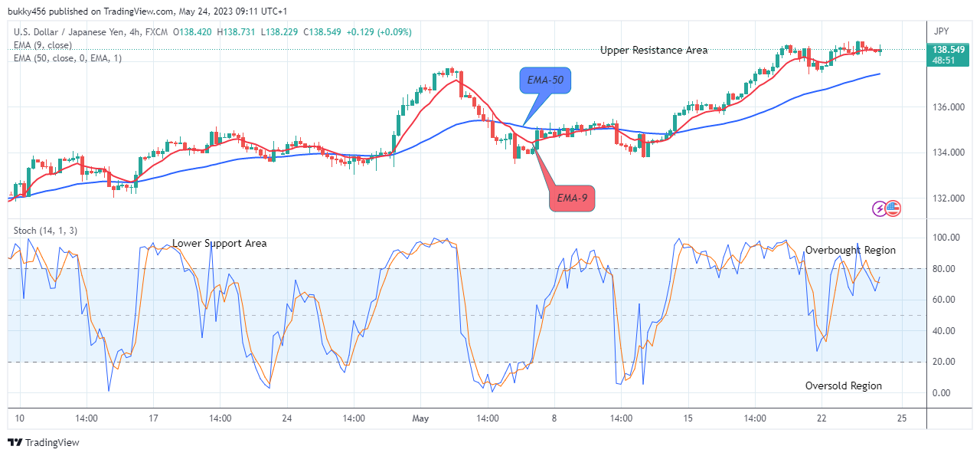
Task: Click the 24 date label on time axis
Action: (x=287, y=418)
